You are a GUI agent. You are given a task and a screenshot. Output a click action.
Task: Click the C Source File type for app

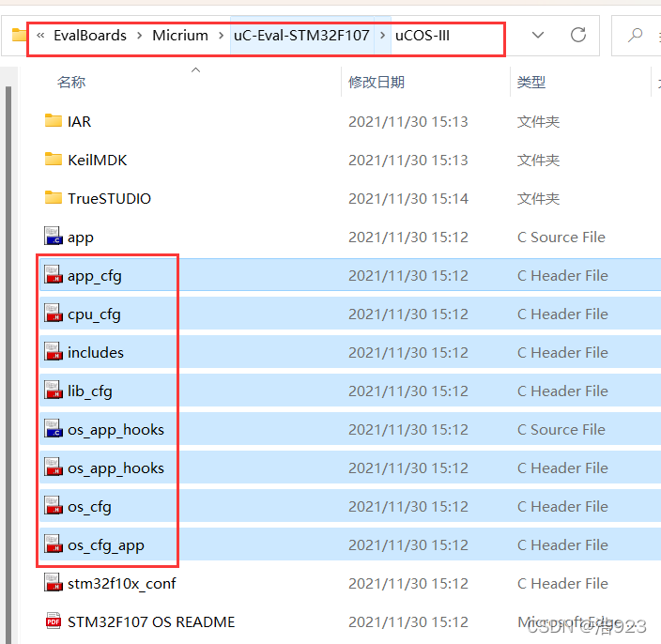pos(561,237)
